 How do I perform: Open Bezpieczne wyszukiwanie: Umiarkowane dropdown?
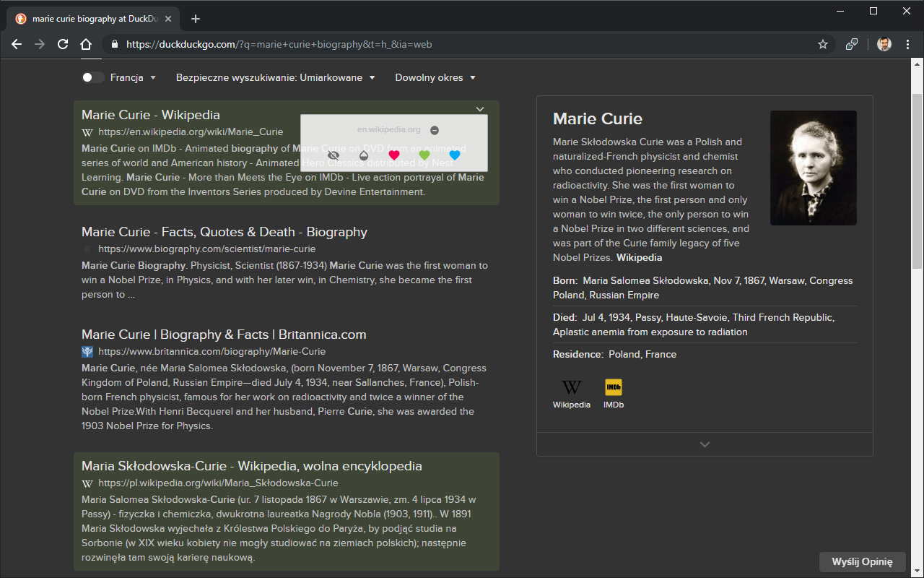[276, 77]
